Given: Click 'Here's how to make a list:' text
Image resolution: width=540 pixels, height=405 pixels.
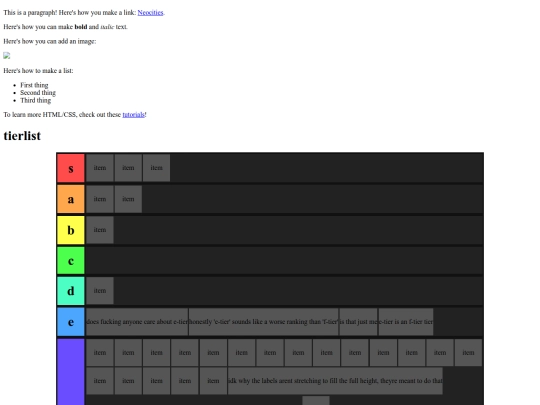Looking at the screenshot, I should (38, 71).
